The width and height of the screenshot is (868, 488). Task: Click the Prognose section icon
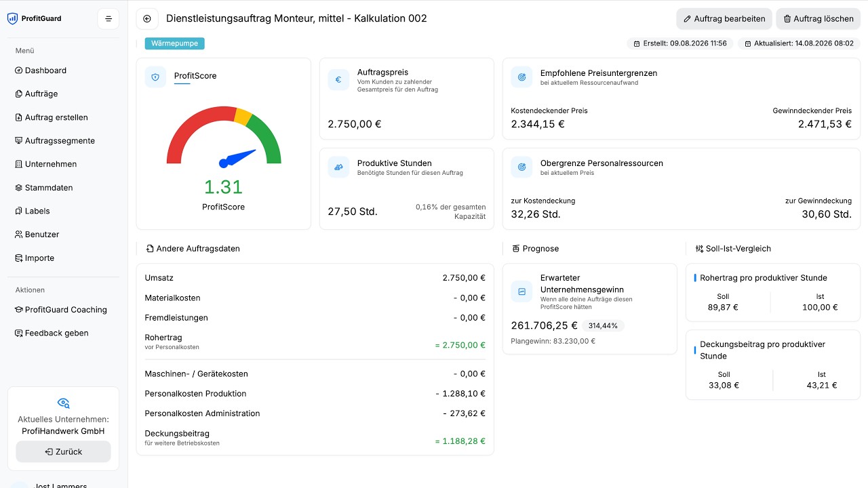516,249
